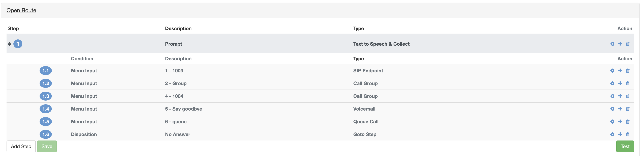Image resolution: width=644 pixels, height=156 pixels.
Task: Click Menu Input in the 1.5 row
Action: (84, 122)
